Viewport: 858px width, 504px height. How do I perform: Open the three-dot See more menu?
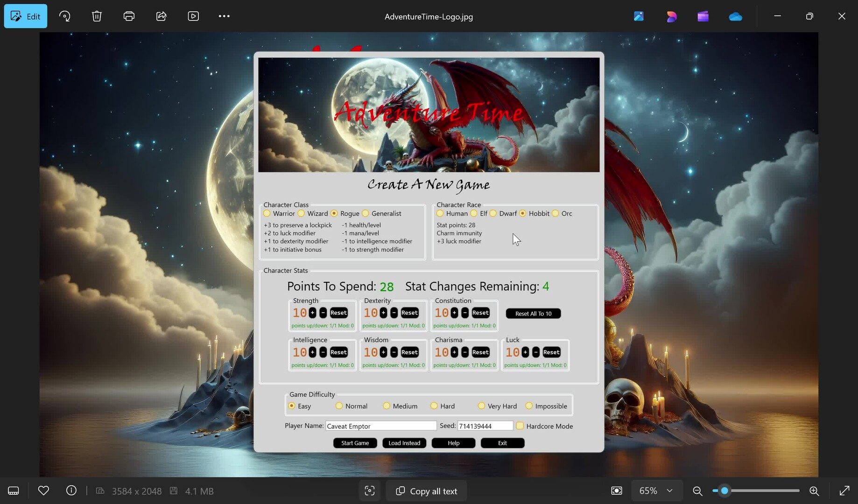[224, 16]
